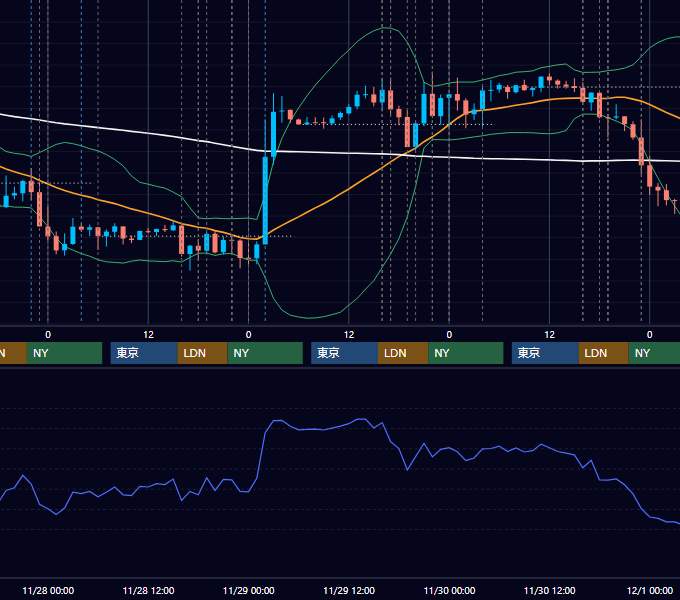Viewport: 680px width, 600px height.
Task: Click the 11/28 00:00 date label
Action: coord(48,590)
